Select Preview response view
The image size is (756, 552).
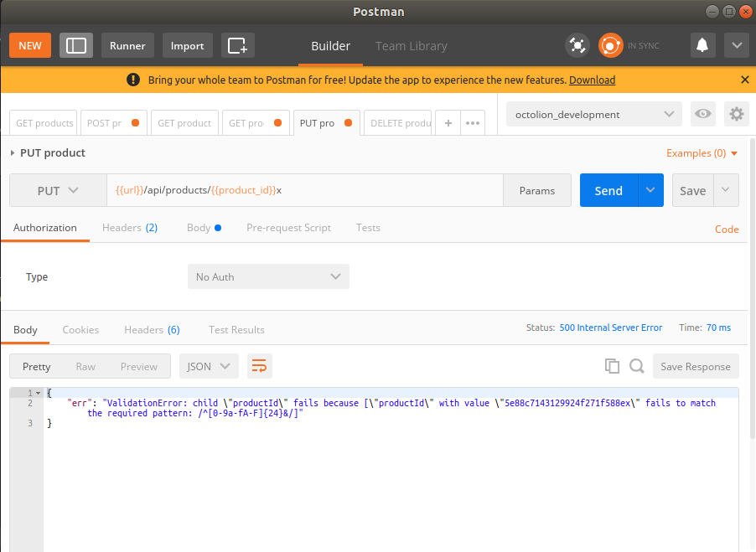139,367
